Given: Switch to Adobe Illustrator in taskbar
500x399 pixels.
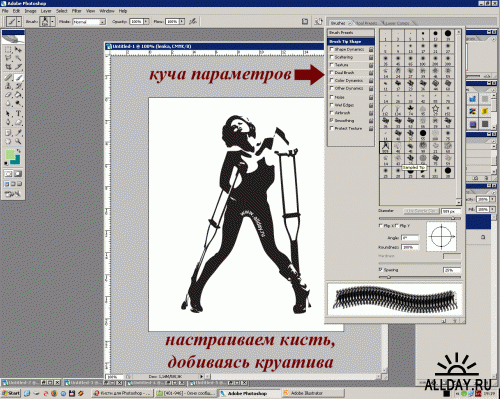Looking at the screenshot, I should pos(313,393).
